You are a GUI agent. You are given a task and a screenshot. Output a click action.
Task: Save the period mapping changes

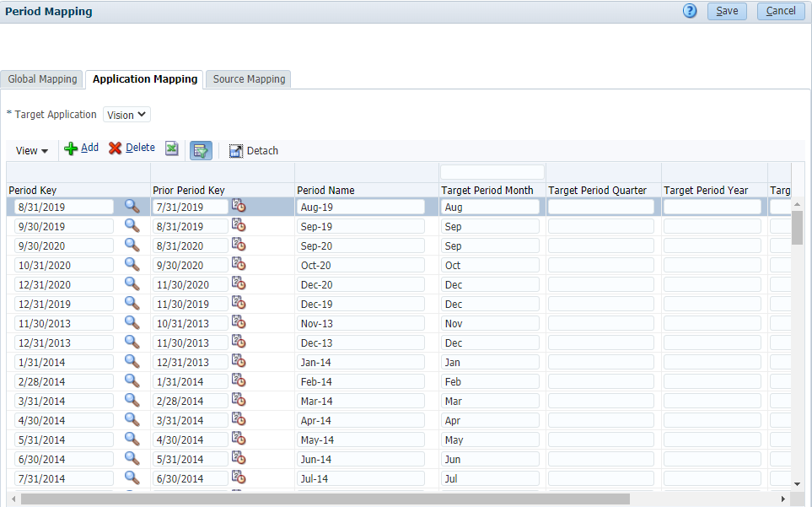coord(726,11)
